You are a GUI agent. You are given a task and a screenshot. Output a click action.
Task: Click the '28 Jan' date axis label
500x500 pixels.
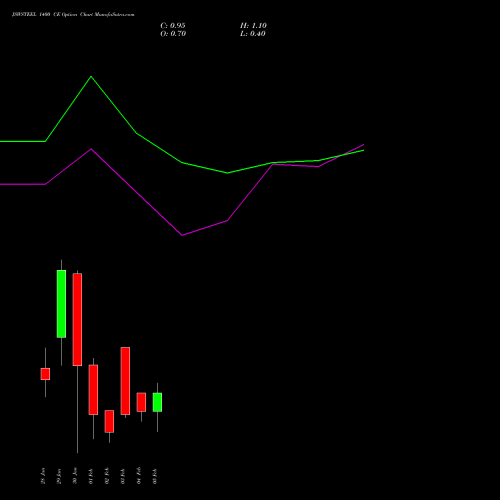43,476
